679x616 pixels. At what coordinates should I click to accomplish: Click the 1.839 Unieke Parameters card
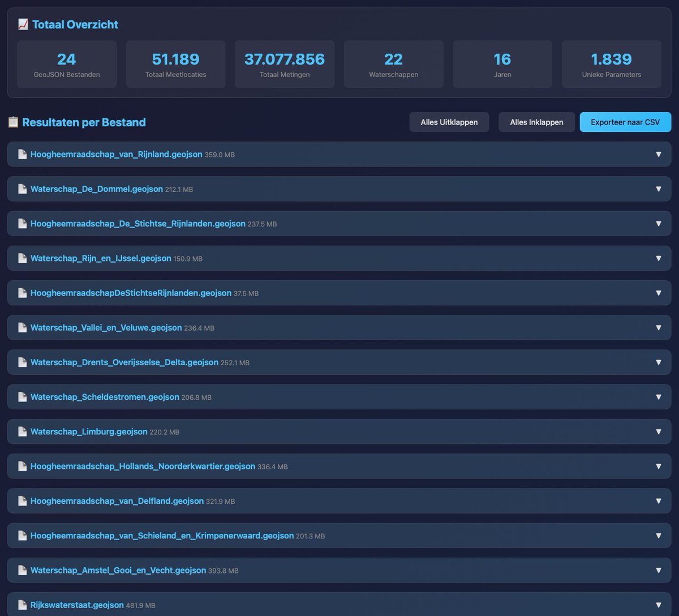click(611, 64)
